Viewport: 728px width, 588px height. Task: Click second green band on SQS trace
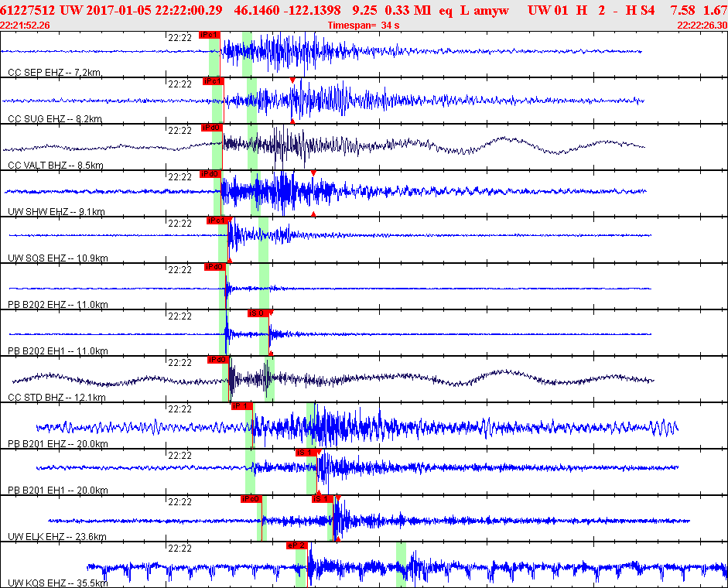[x=263, y=240]
